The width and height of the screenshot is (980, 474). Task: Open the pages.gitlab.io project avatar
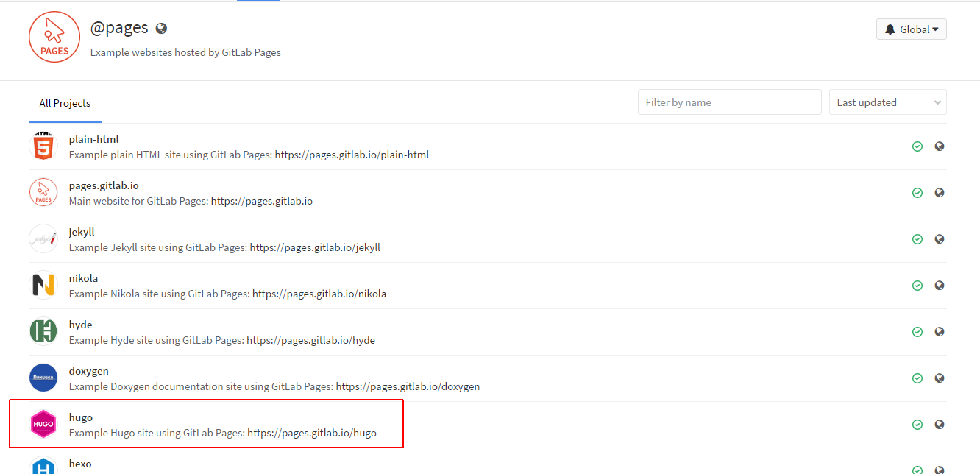(x=43, y=192)
